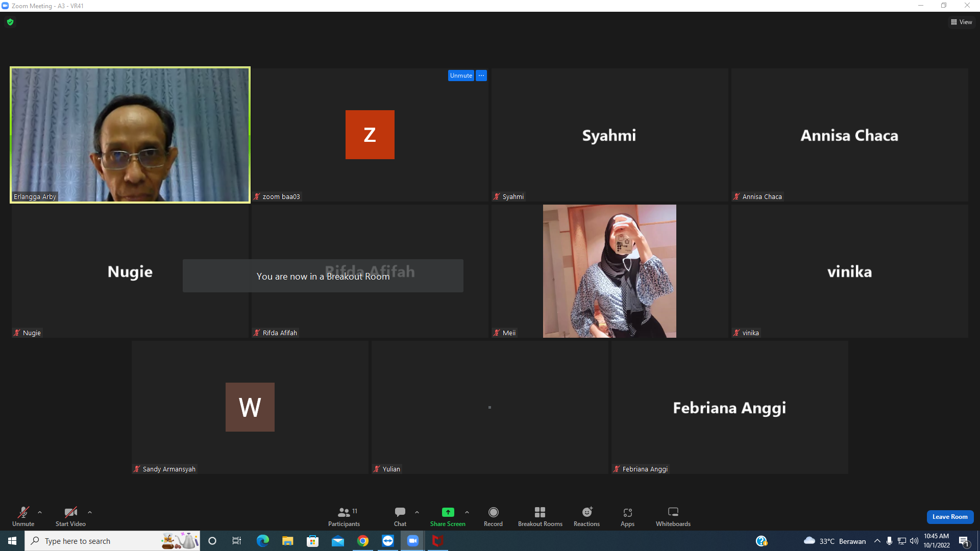The image size is (980, 551).
Task: Start your video camera
Action: [x=70, y=516]
